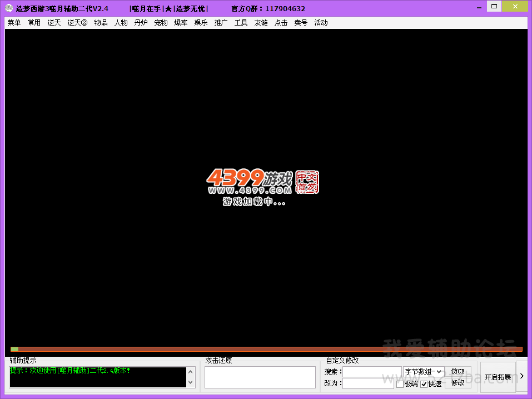The image size is (532, 399).
Task: Click the game loading progress bar
Action: (x=266, y=349)
